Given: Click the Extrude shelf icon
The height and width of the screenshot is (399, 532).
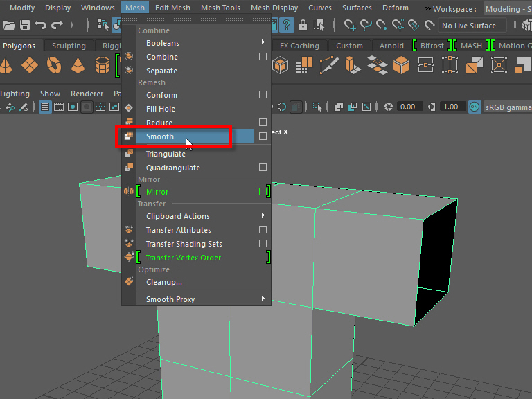Looking at the screenshot, I should point(353,66).
